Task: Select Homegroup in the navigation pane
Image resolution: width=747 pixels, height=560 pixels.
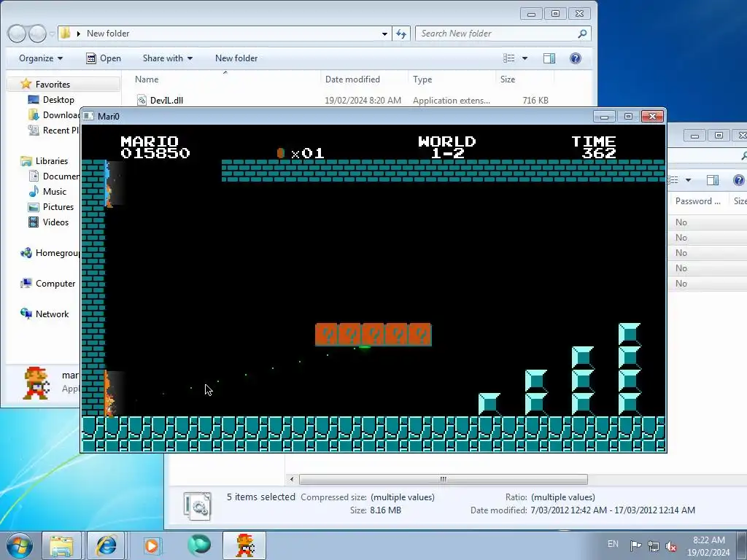Action: pos(57,253)
